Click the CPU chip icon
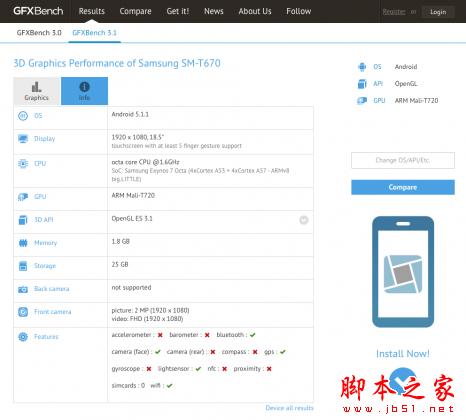The width and height of the screenshot is (466, 420). pyautogui.click(x=23, y=163)
